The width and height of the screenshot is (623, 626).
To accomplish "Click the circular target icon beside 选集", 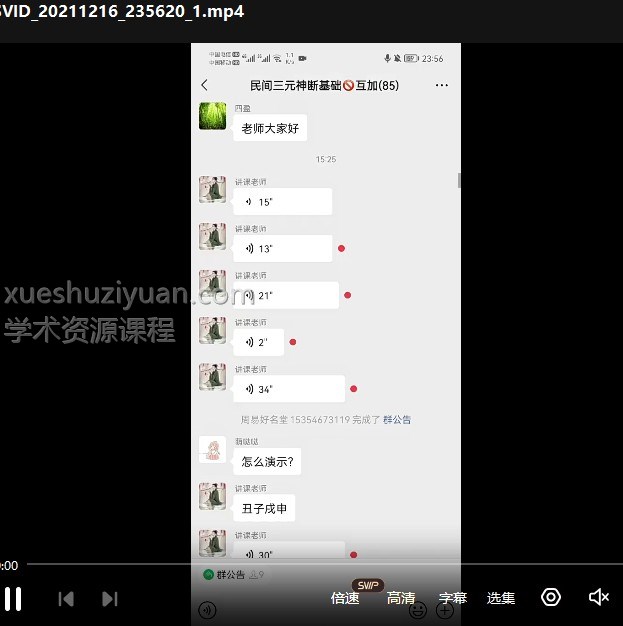I will tap(551, 597).
